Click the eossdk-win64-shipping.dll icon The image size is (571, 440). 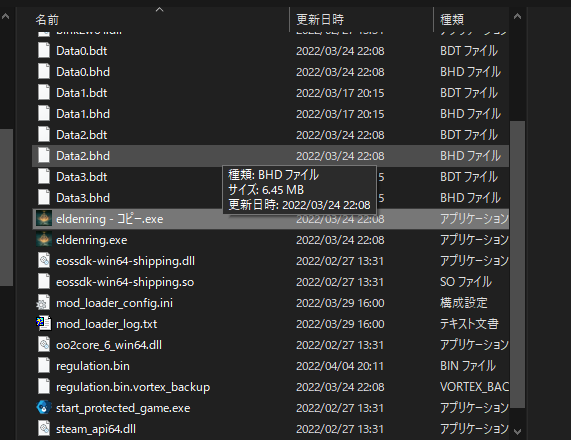click(x=44, y=260)
